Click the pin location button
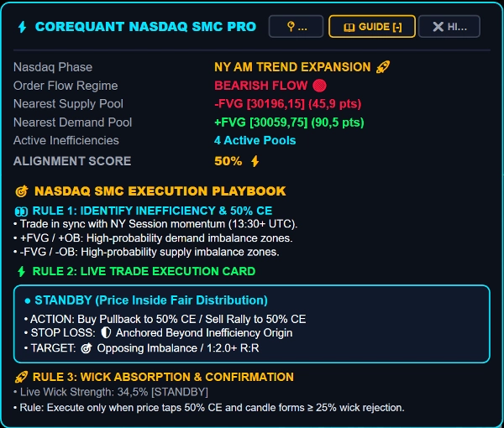The height and width of the screenshot is (428, 504). (296, 27)
